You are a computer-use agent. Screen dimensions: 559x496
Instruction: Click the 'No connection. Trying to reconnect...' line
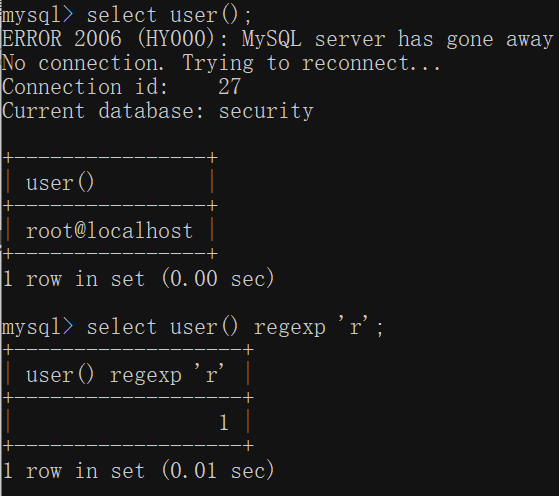point(221,63)
